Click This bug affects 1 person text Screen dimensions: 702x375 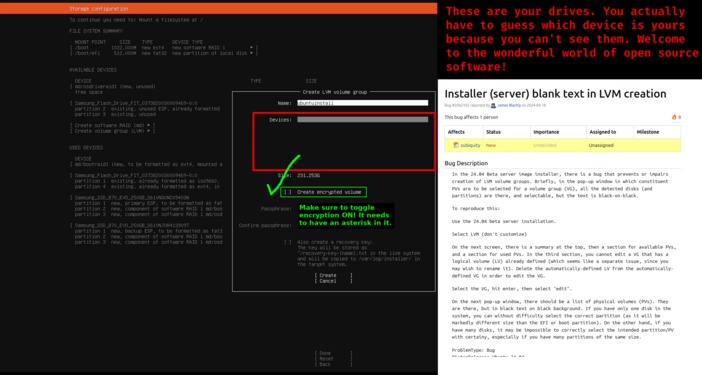point(471,117)
